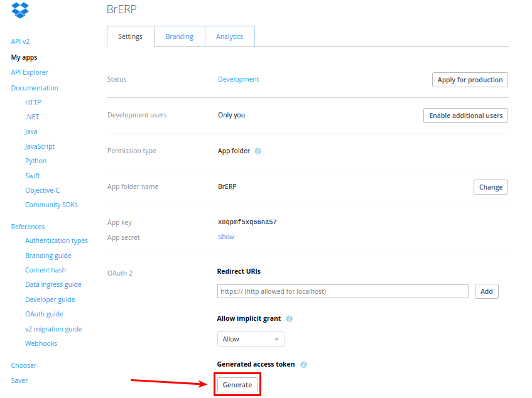Select the Settings tab
This screenshot has width=532, height=398.
[131, 36]
